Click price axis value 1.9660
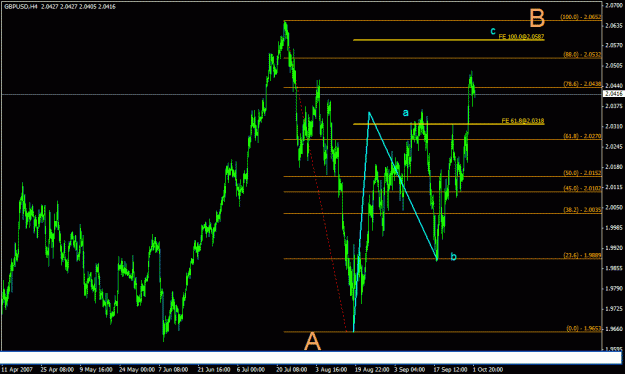 [614, 329]
